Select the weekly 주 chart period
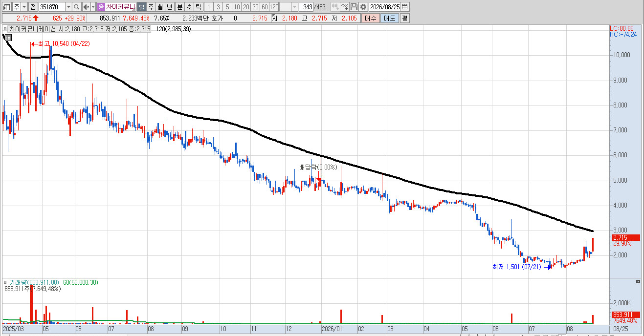Image resolution: width=644 pixels, height=336 pixels. tap(151, 7)
